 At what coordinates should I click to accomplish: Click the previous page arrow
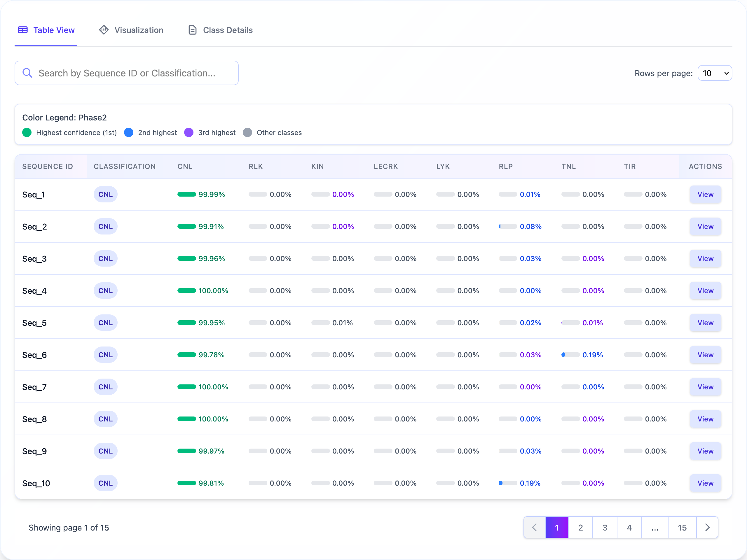point(535,527)
